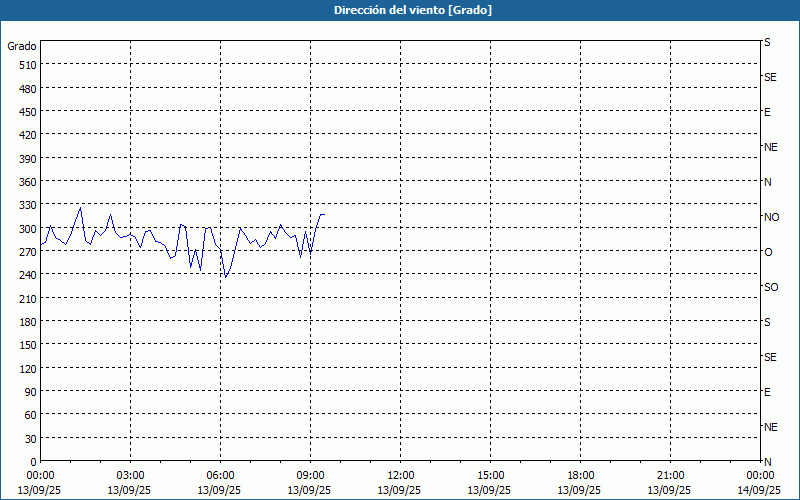Click the 240 degree axis label
This screenshot has width=800, height=500.
[x=28, y=276]
